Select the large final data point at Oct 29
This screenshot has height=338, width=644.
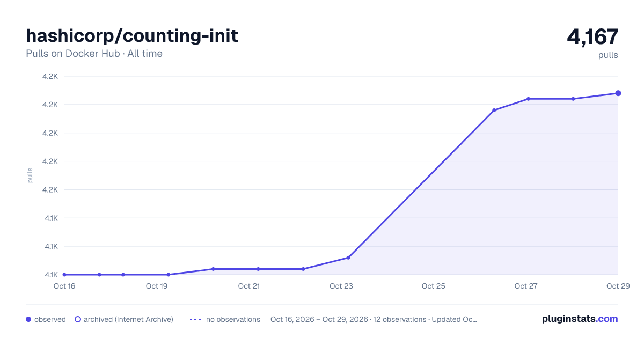pyautogui.click(x=618, y=93)
